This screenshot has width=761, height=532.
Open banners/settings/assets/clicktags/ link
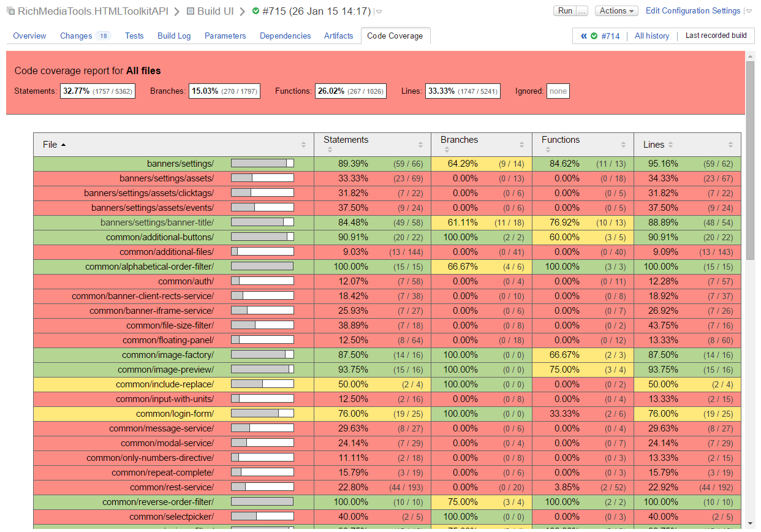(149, 193)
